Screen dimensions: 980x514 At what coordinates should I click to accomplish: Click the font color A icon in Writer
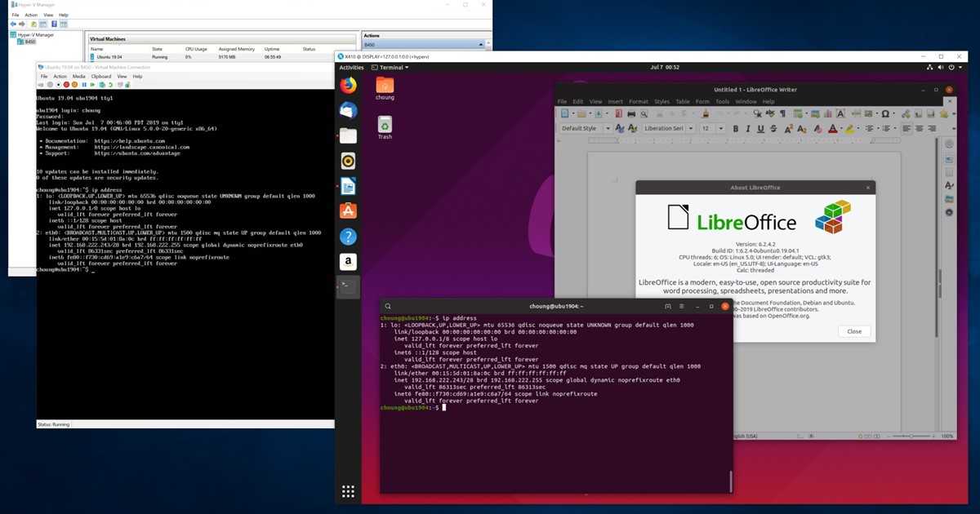[833, 129]
